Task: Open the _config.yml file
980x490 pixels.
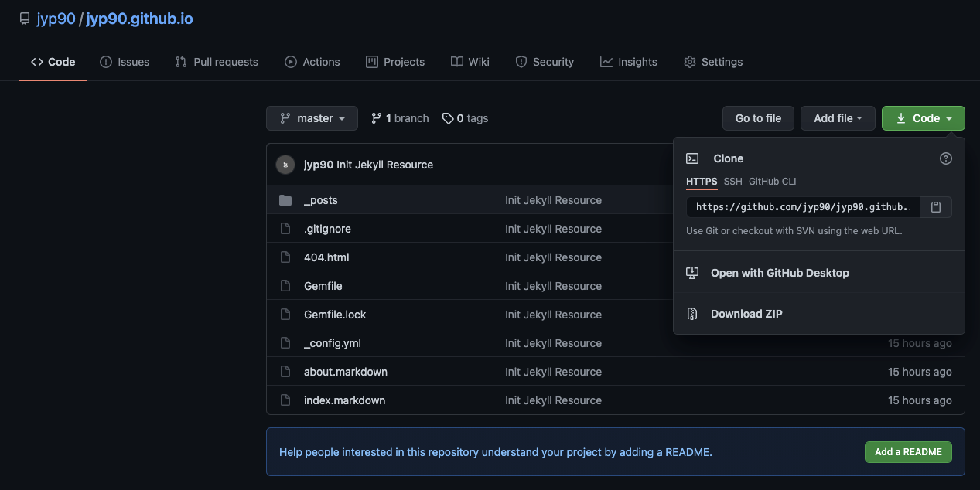Action: pos(333,343)
